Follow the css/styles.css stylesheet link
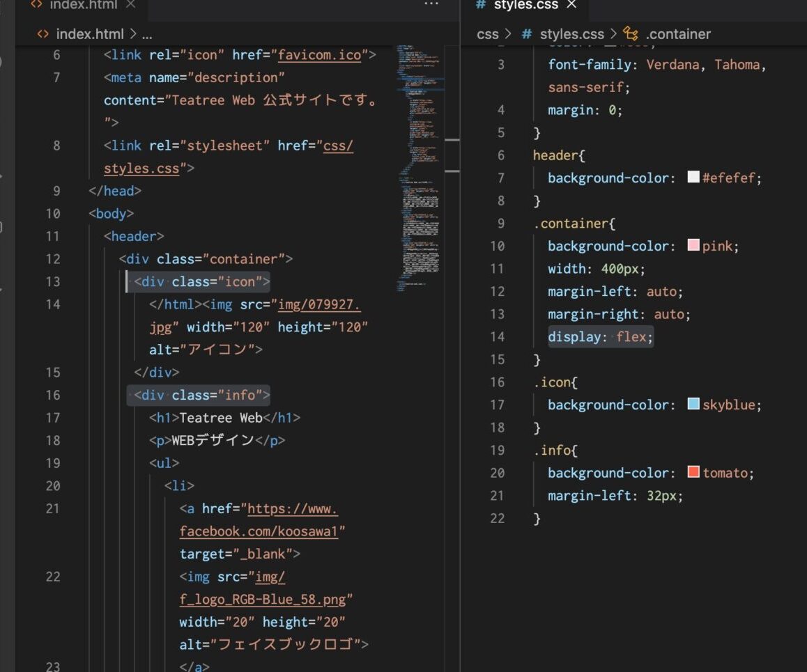The height and width of the screenshot is (672, 807). coord(141,168)
